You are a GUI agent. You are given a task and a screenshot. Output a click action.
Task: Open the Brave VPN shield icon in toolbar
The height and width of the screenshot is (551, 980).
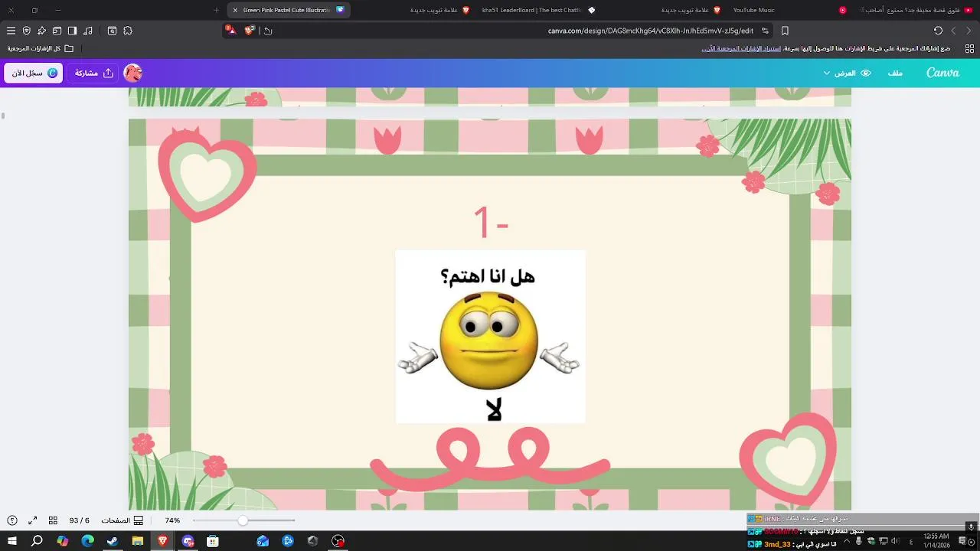pyautogui.click(x=27, y=31)
